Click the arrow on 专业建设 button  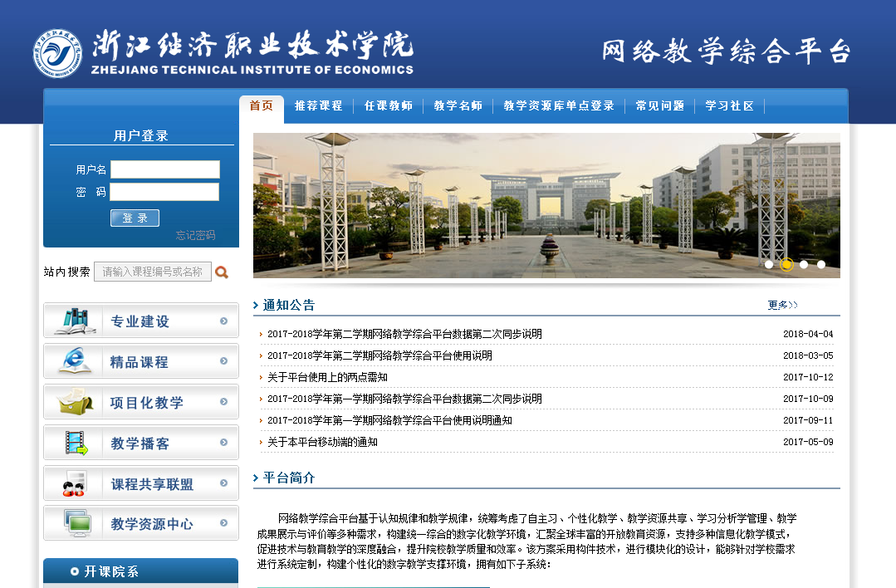(x=224, y=321)
